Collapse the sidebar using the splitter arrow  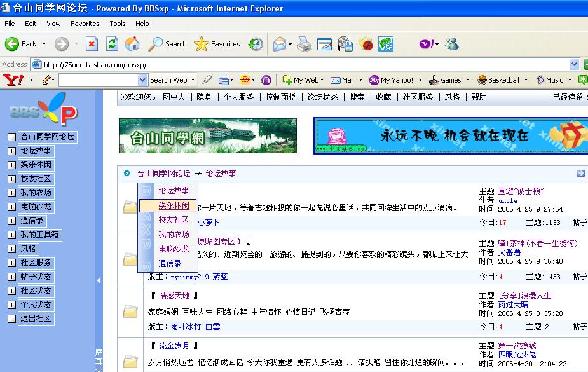tap(99, 280)
